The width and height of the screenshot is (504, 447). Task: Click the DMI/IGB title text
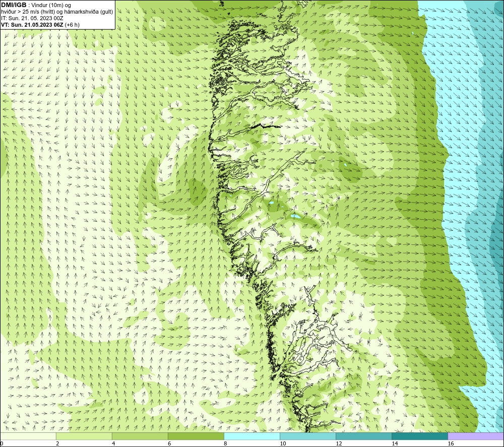pos(14,5)
